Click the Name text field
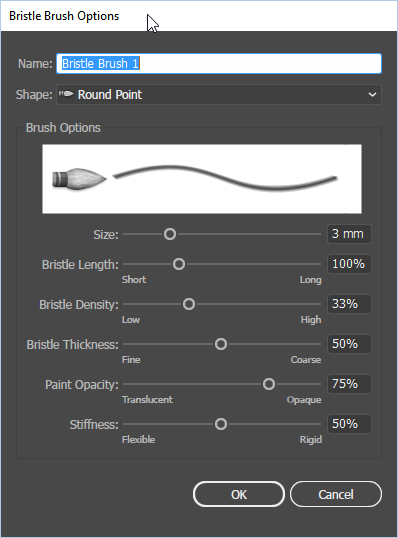Viewport: 398px width, 538px height. coord(219,63)
